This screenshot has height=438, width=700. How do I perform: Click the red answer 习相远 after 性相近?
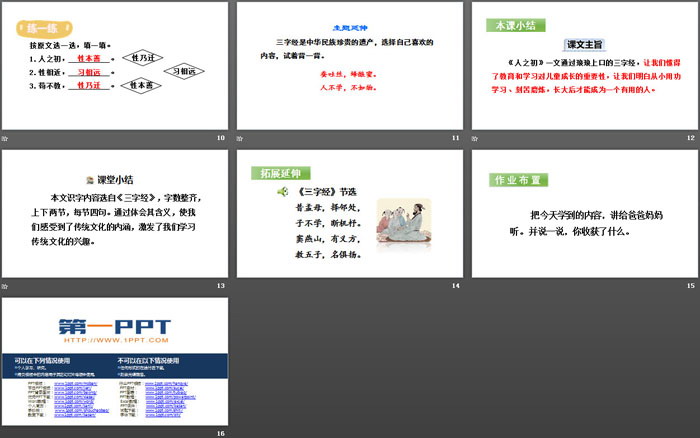tap(89, 72)
